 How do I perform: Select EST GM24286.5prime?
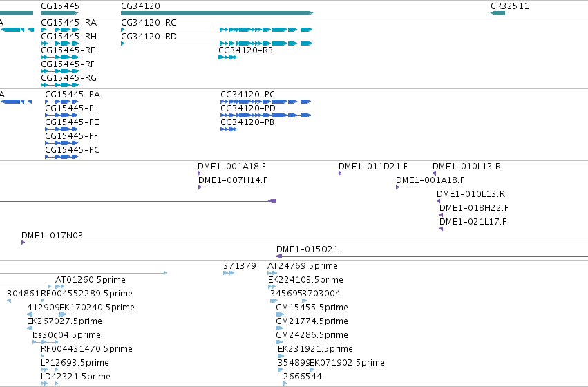(279, 342)
